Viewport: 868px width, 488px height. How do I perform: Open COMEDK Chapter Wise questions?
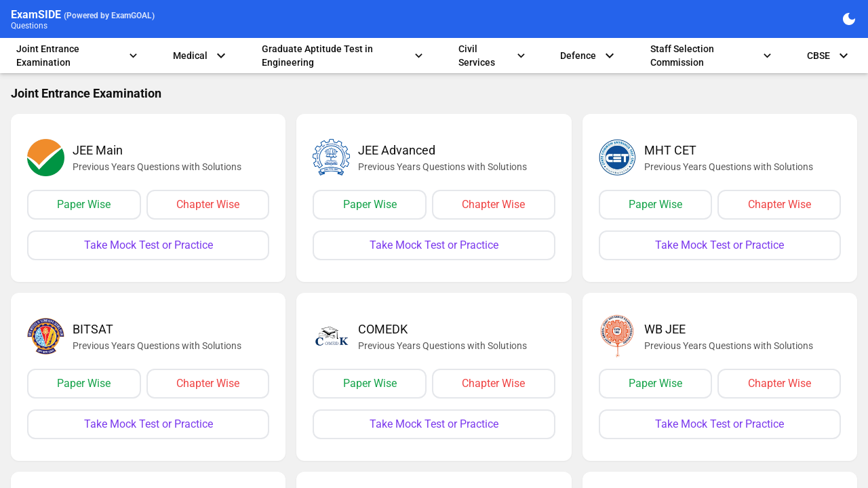(x=494, y=384)
